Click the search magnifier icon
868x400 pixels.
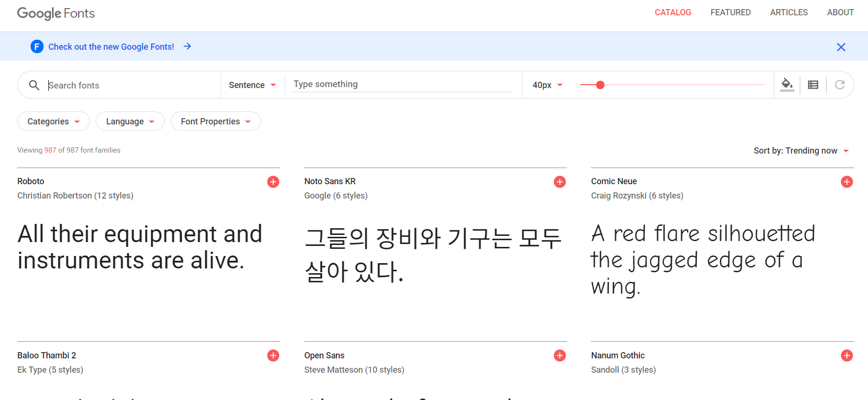click(x=34, y=85)
